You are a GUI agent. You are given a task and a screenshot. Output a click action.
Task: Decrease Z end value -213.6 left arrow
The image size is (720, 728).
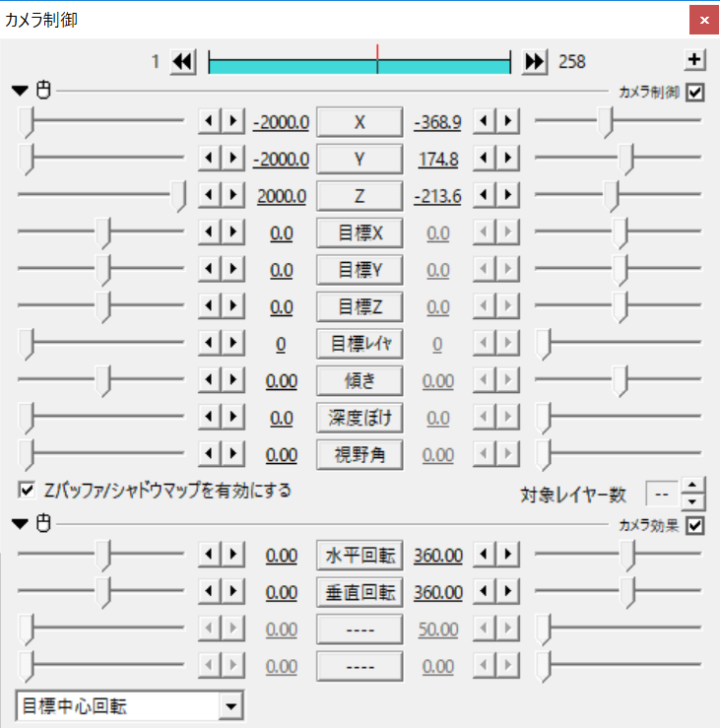[485, 195]
